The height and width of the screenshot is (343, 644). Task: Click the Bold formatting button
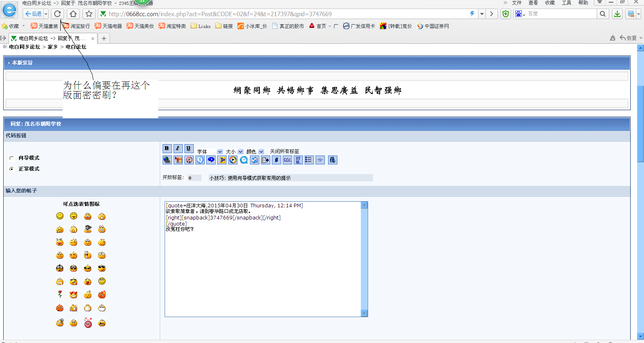coord(167,148)
